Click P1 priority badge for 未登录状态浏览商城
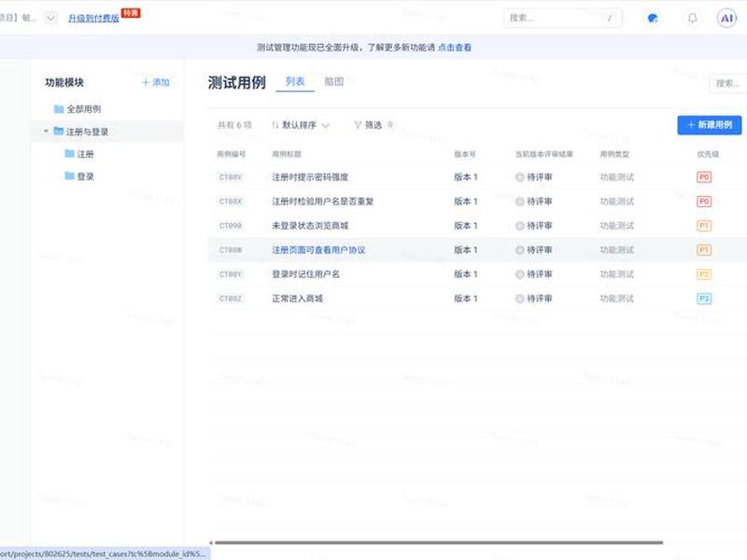 [x=704, y=226]
